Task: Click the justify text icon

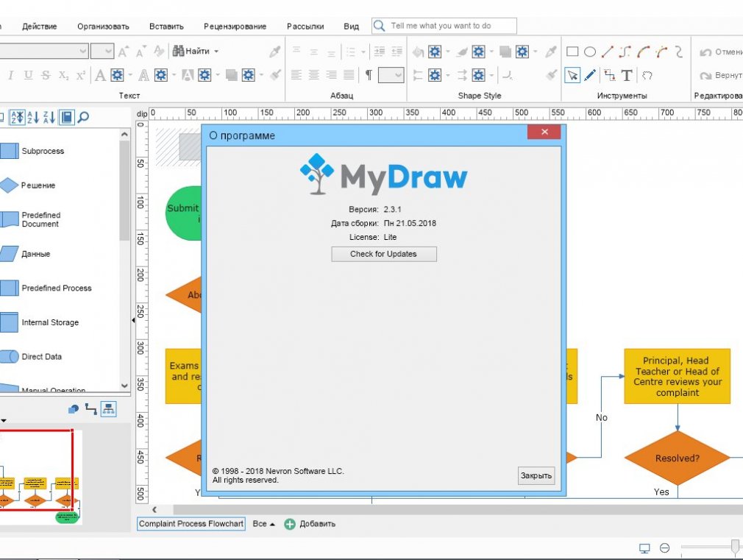Action: pos(349,74)
